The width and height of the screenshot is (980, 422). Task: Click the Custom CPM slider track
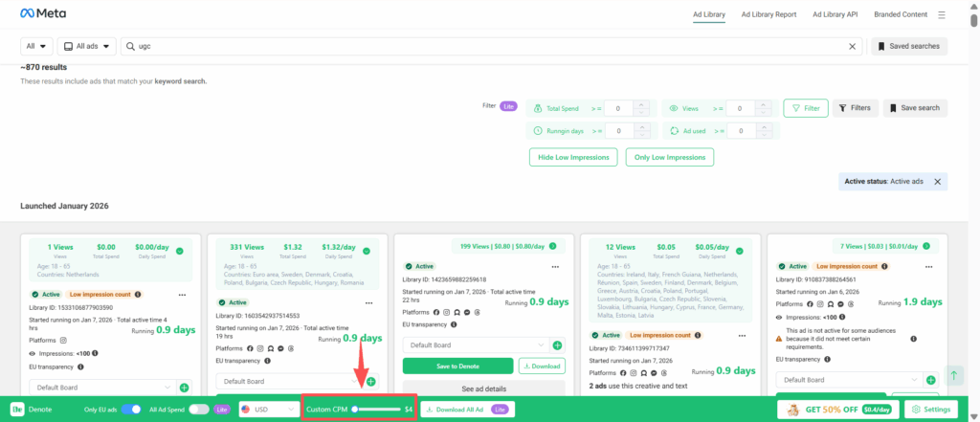point(376,409)
